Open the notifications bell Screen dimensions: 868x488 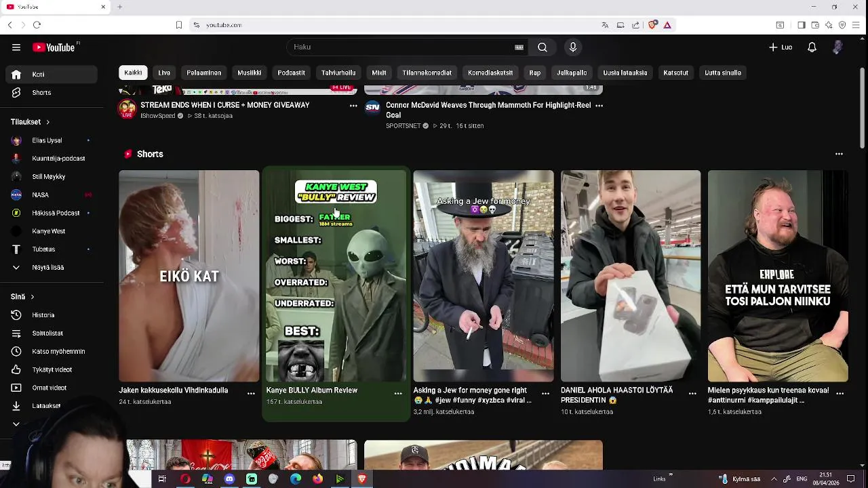pos(812,47)
